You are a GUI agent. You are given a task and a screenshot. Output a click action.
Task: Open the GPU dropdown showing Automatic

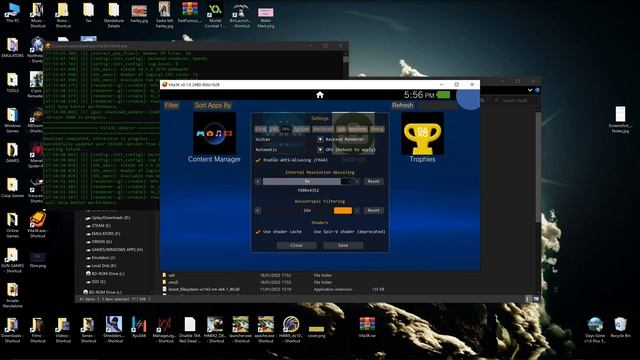pyautogui.click(x=320, y=150)
